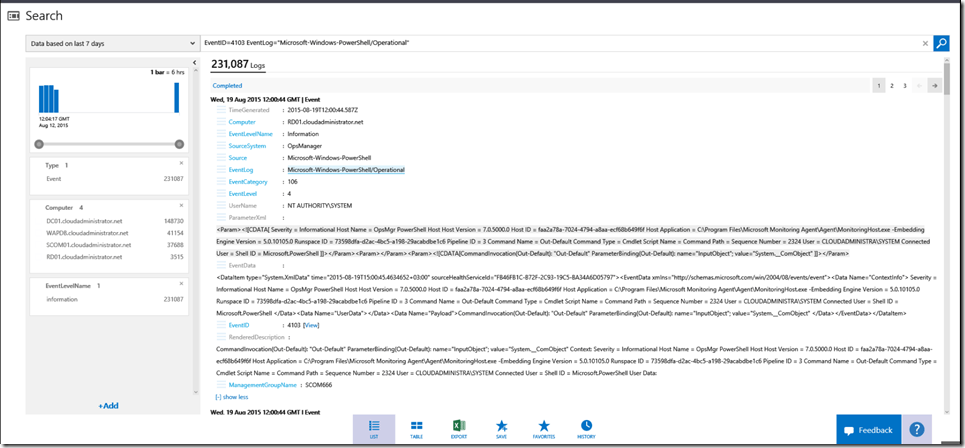Open search History

pos(586,429)
